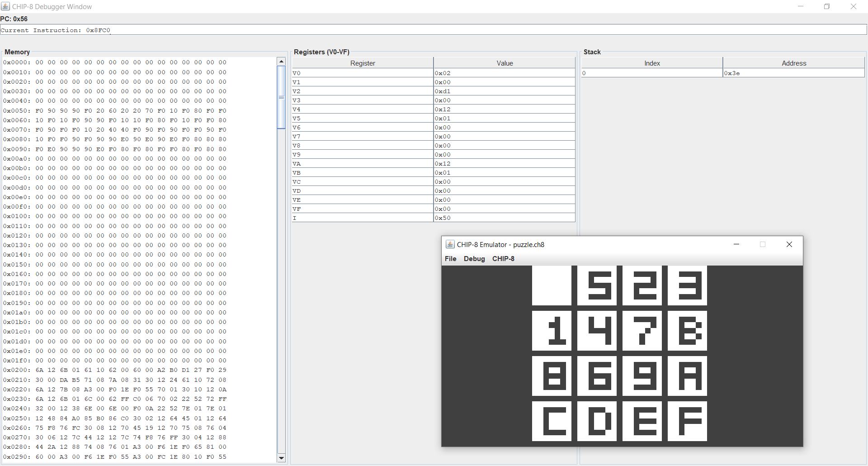
Task: Click puzzle tile showing C
Action: [552, 421]
